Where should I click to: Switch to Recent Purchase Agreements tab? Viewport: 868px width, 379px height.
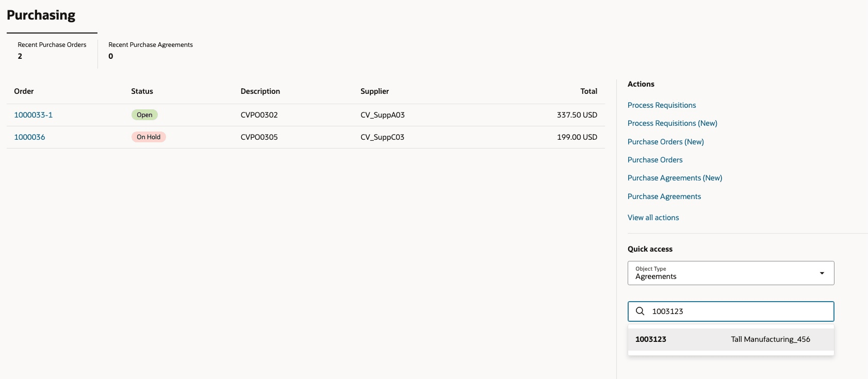coord(151,51)
